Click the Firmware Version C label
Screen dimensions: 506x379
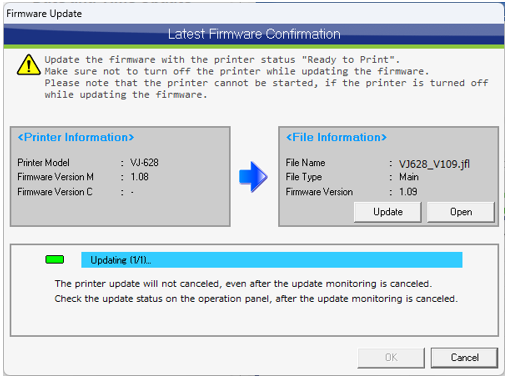tap(55, 192)
